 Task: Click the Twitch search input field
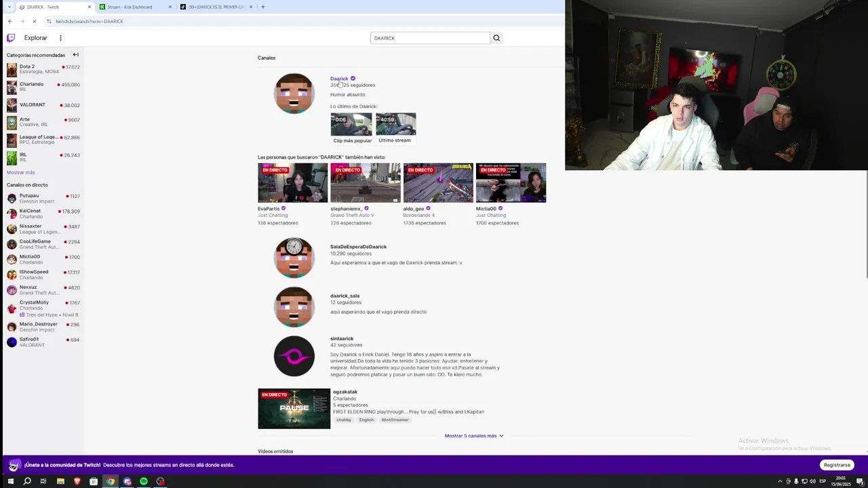pos(430,38)
